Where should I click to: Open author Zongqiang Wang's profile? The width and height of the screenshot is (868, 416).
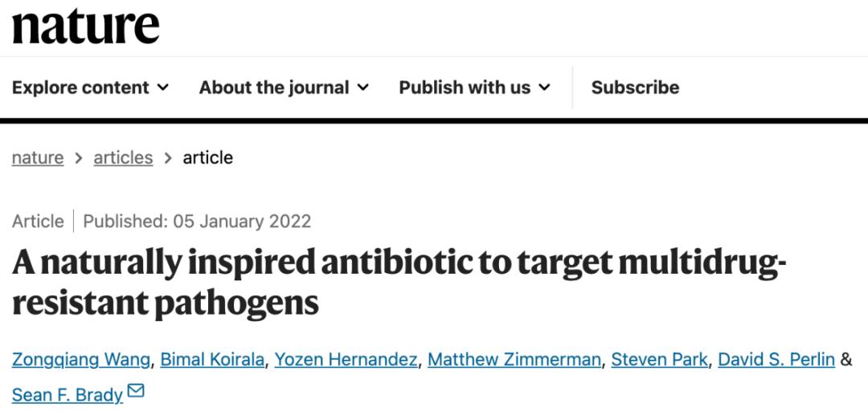[81, 360]
